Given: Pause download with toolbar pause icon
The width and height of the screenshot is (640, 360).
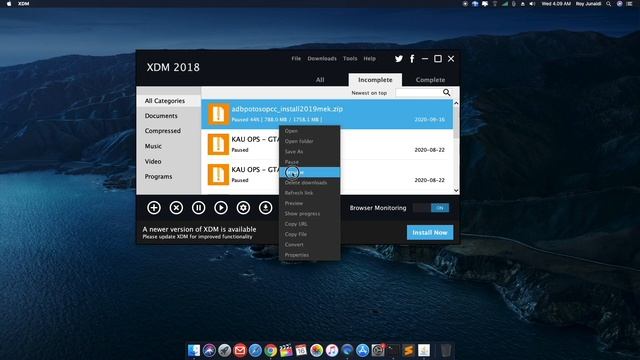Looking at the screenshot, I should click(x=198, y=208).
